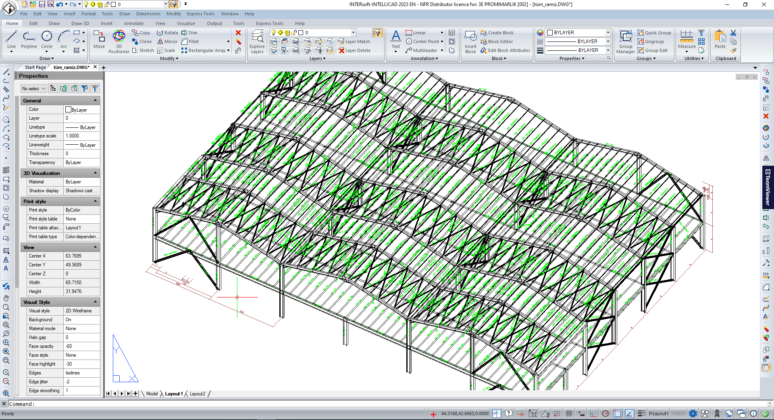The width and height of the screenshot is (774, 420).
Task: Click the Color ByLayer swatch in Properties
Action: (x=68, y=110)
